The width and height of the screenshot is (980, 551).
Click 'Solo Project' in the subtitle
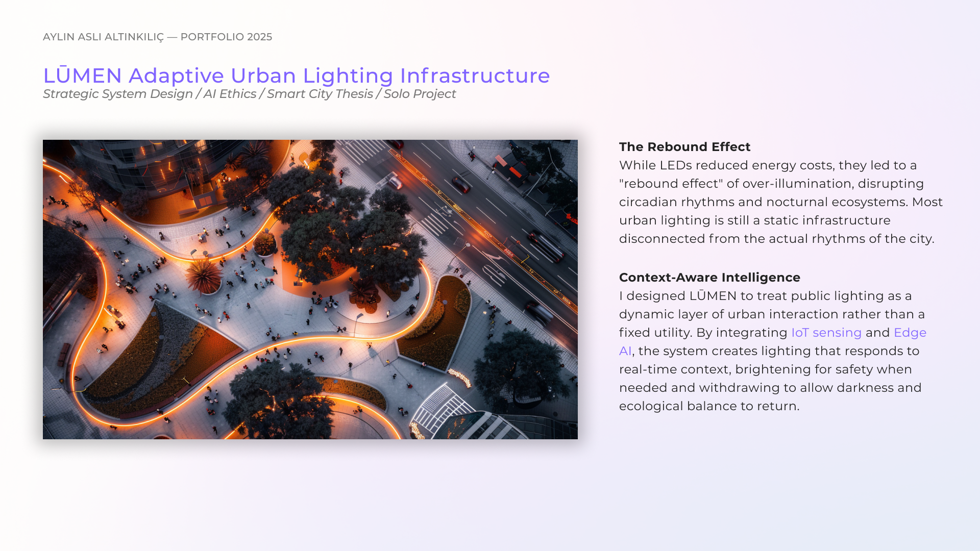point(420,94)
